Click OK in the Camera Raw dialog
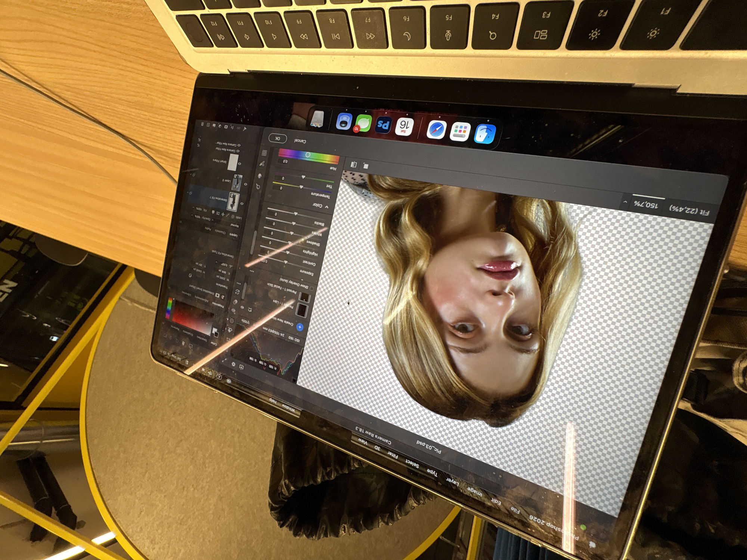 click(278, 139)
